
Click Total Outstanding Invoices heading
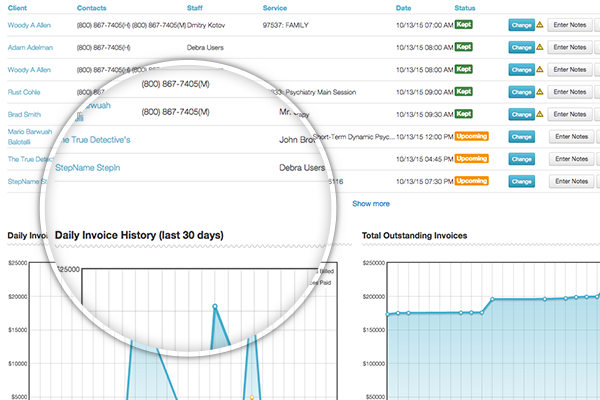414,235
